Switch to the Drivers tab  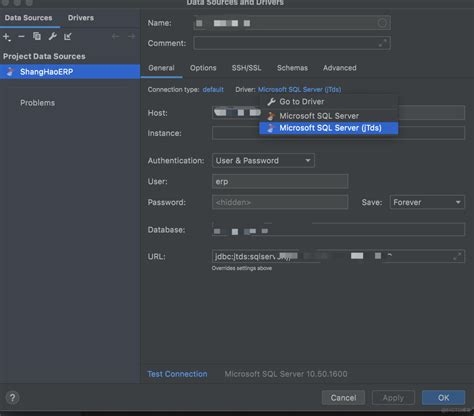81,18
